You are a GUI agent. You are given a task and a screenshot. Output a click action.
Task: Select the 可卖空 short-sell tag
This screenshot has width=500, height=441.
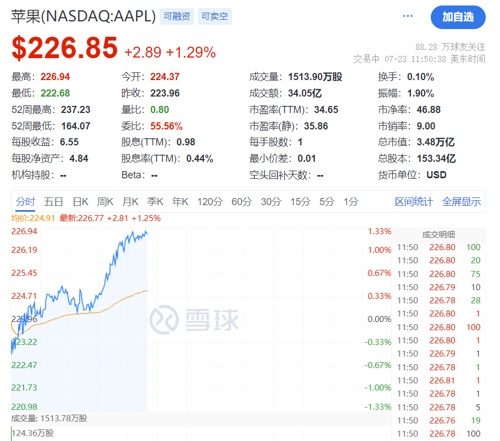pyautogui.click(x=215, y=16)
